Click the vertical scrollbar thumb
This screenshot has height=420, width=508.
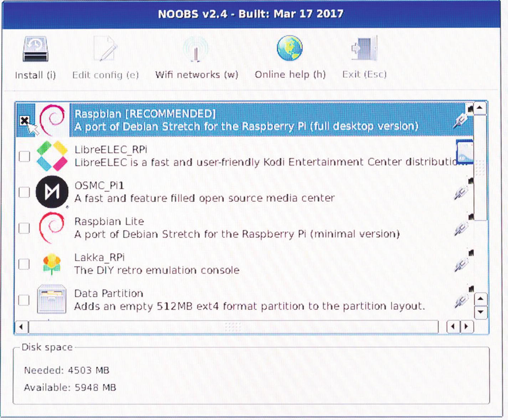pyautogui.click(x=480, y=167)
